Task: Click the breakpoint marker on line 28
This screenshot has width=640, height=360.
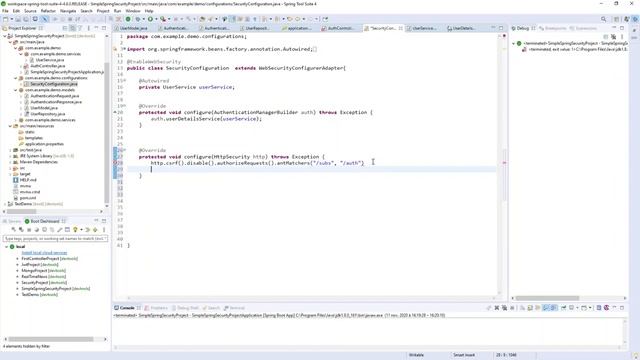Action: (115, 163)
